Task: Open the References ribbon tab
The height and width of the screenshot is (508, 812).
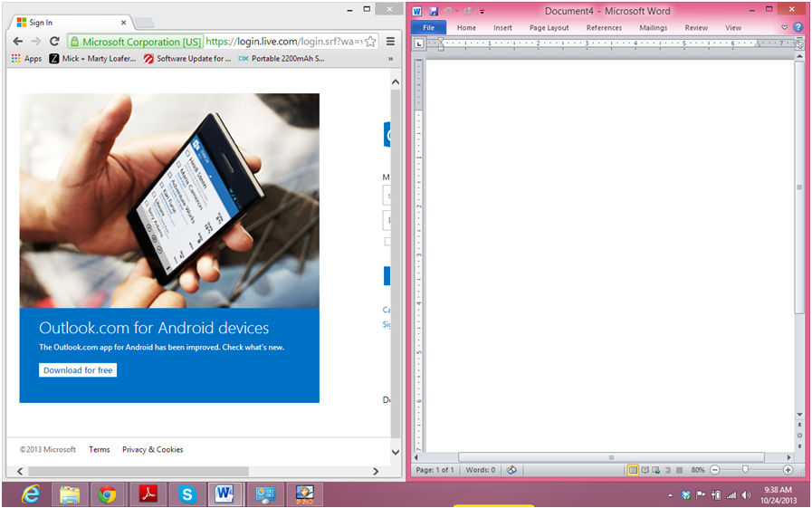Action: coord(604,27)
